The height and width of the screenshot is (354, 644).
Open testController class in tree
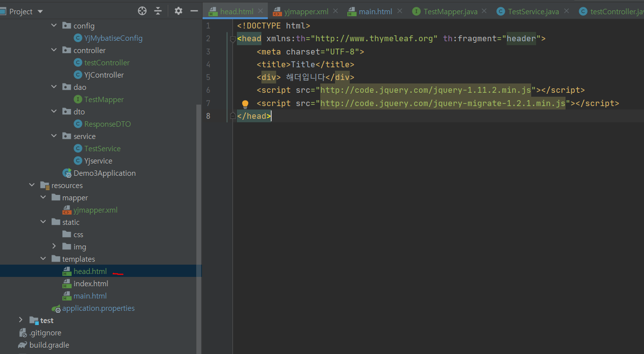coord(107,62)
